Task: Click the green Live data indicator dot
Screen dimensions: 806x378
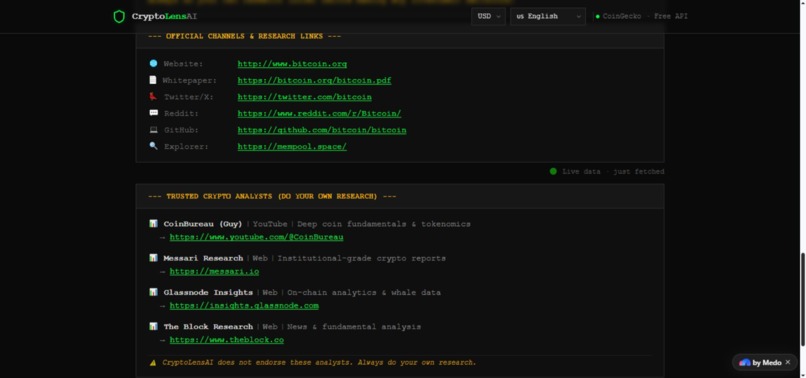Action: tap(553, 171)
